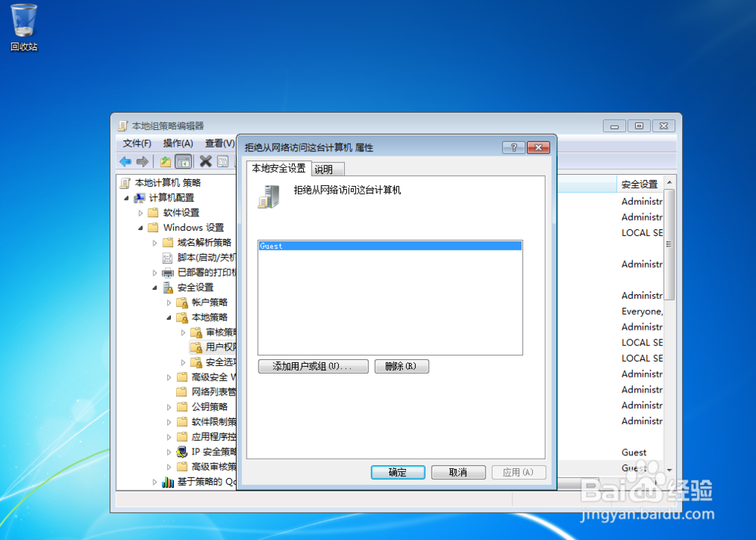Image resolution: width=756 pixels, height=540 pixels.
Task: Open the 操作(A) menu
Action: pos(178,143)
